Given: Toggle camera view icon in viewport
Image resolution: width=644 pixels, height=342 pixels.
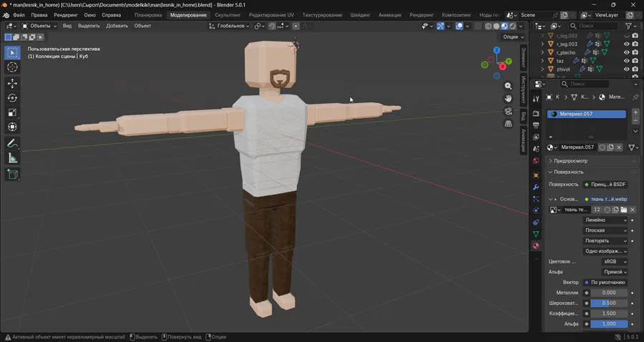Looking at the screenshot, I should 508,112.
